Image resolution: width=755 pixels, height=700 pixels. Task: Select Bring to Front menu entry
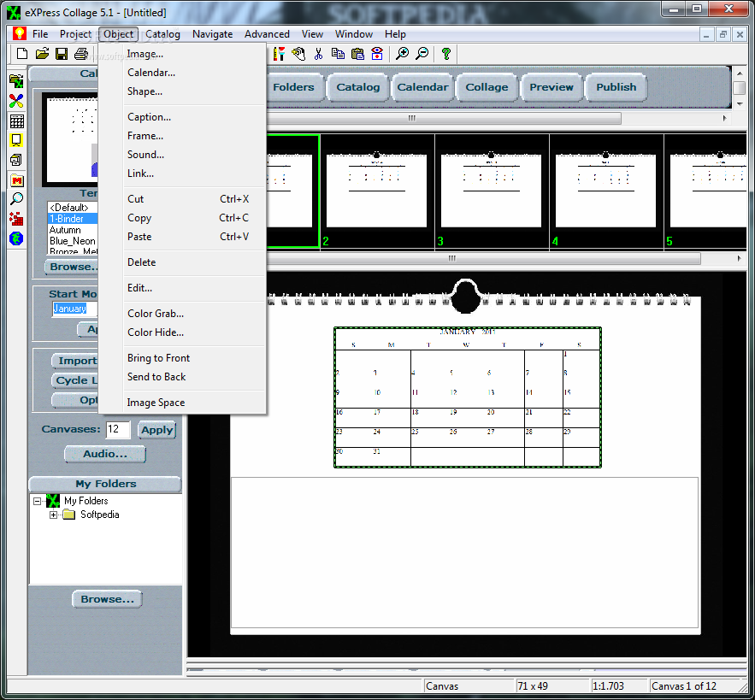click(182, 358)
